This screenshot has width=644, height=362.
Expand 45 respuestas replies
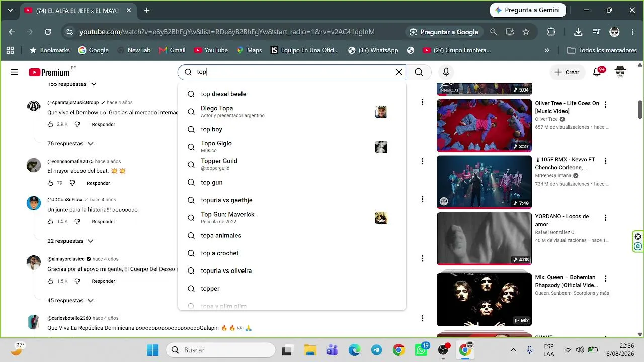(x=70, y=301)
